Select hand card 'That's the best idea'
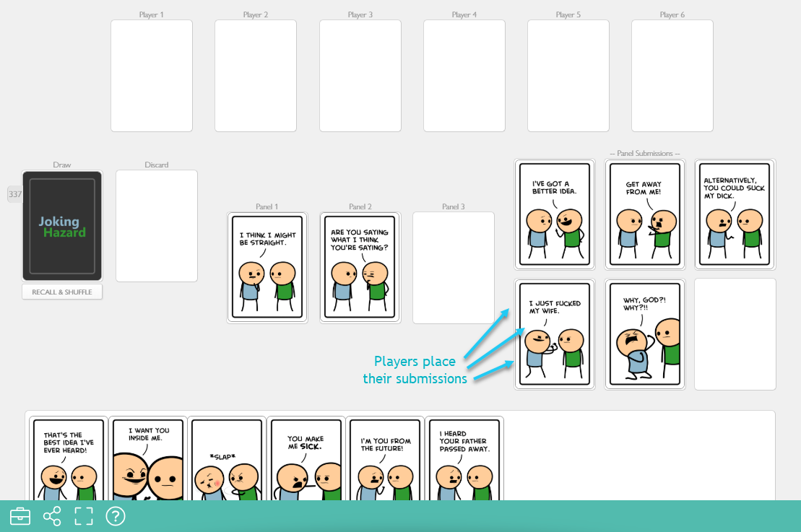This screenshot has height=532, width=801. [69, 458]
